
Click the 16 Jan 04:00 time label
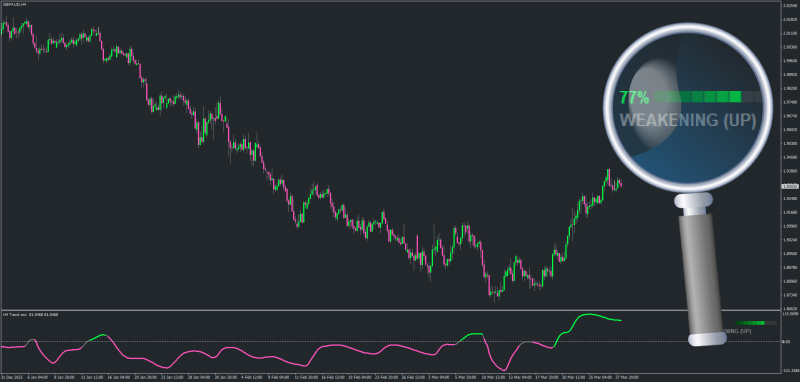[x=119, y=377]
